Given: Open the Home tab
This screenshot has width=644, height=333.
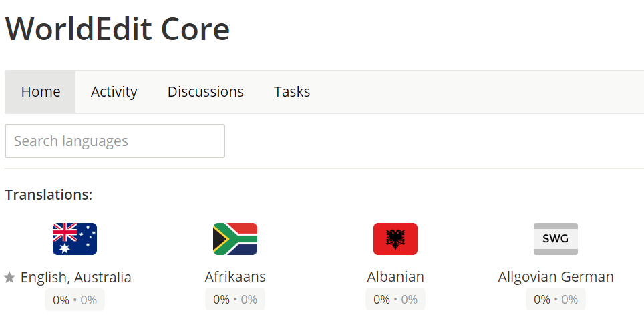Looking at the screenshot, I should click(x=41, y=92).
